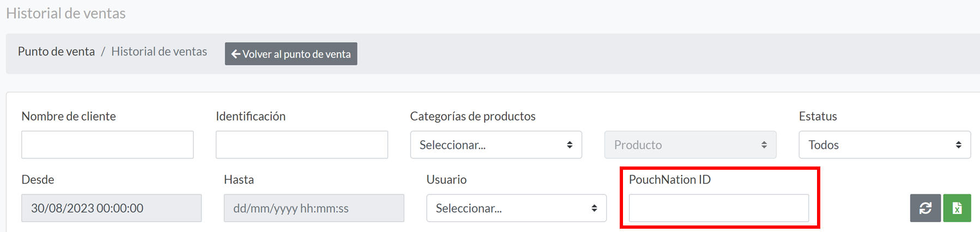Open the Categorías de productos dropdown
Image resolution: width=980 pixels, height=232 pixels.
coord(496,145)
